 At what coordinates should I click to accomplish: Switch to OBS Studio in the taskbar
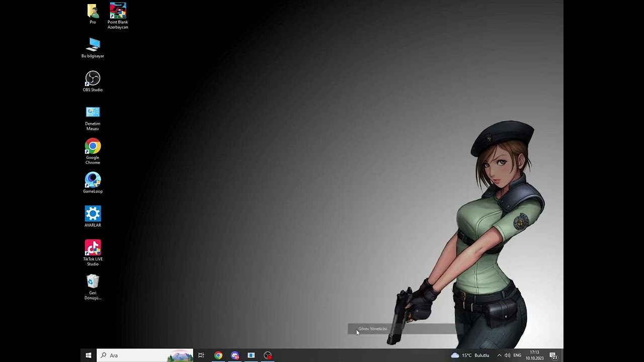(268, 355)
